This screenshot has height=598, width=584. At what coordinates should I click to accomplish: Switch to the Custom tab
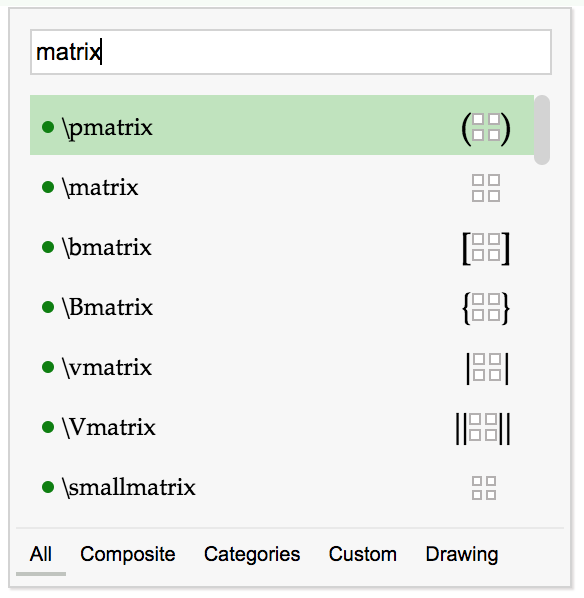click(362, 554)
